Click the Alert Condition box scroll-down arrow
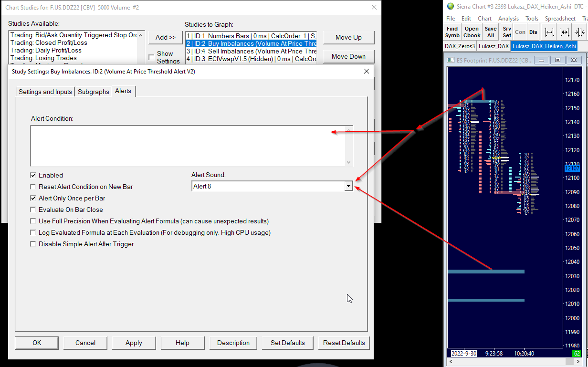The width and height of the screenshot is (588, 367). (x=349, y=162)
